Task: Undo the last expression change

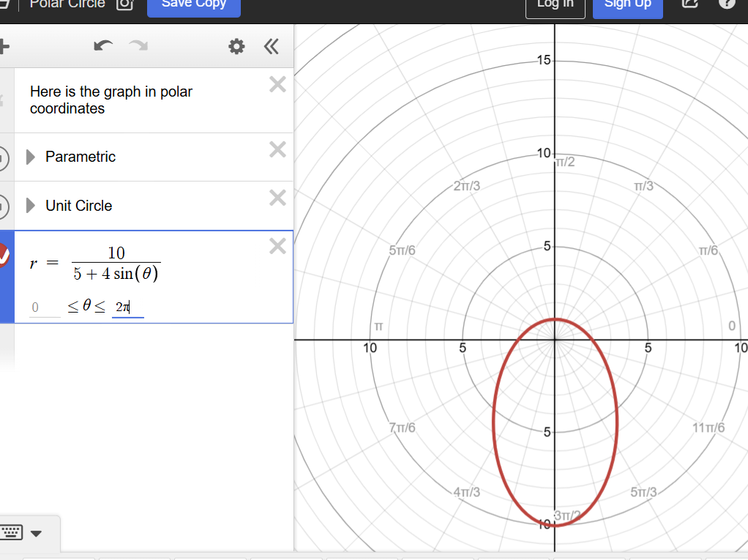Action: (x=103, y=47)
